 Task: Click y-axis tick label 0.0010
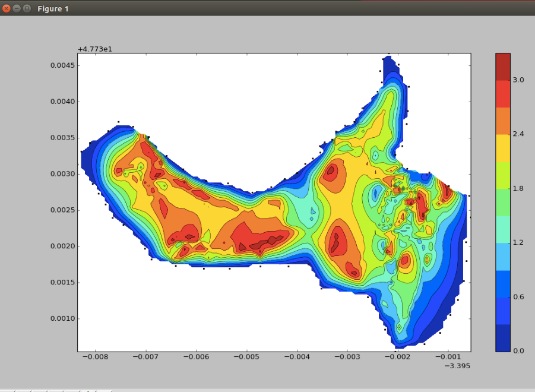click(x=62, y=318)
